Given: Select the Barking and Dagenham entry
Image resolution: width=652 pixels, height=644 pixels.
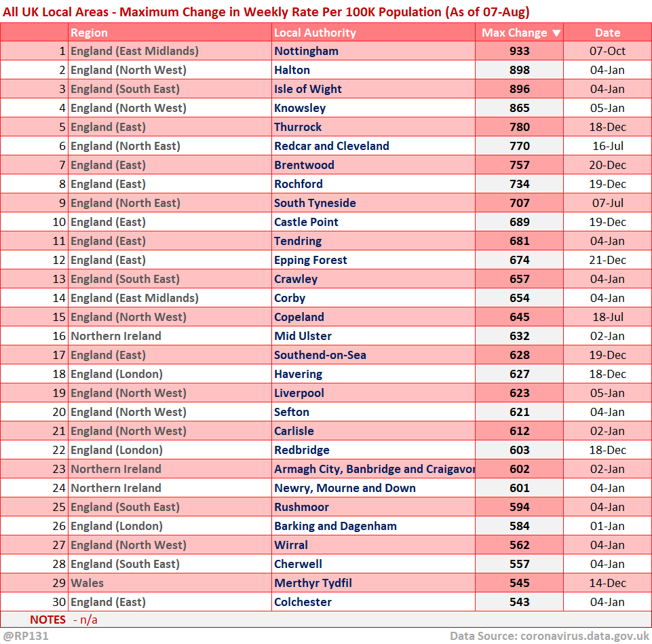Looking at the screenshot, I should tap(335, 526).
